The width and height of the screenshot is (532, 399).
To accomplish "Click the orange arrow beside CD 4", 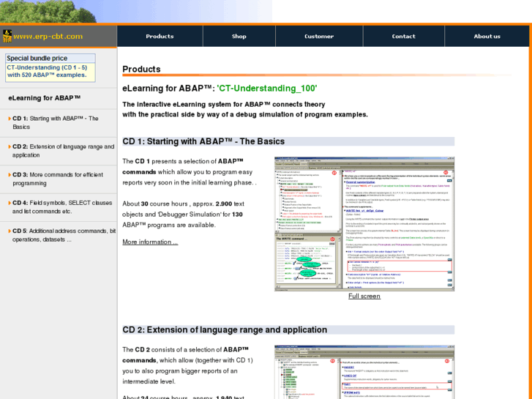I will coord(10,203).
